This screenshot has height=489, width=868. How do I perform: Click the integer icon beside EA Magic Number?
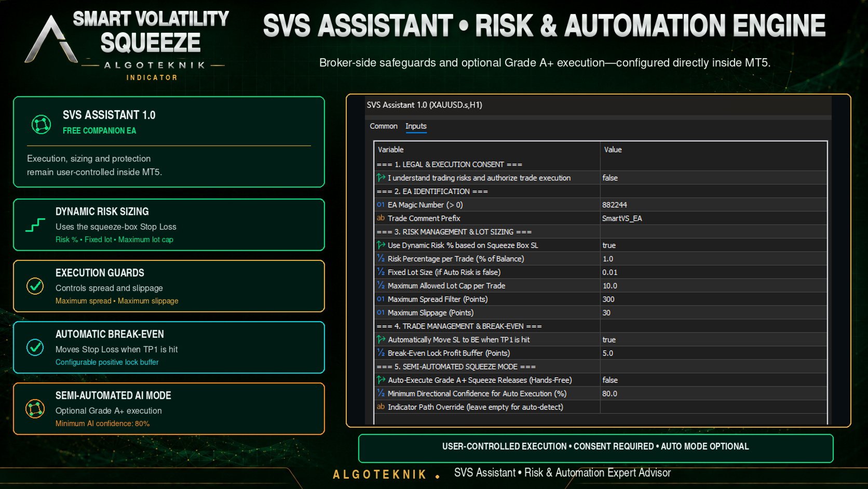(381, 205)
